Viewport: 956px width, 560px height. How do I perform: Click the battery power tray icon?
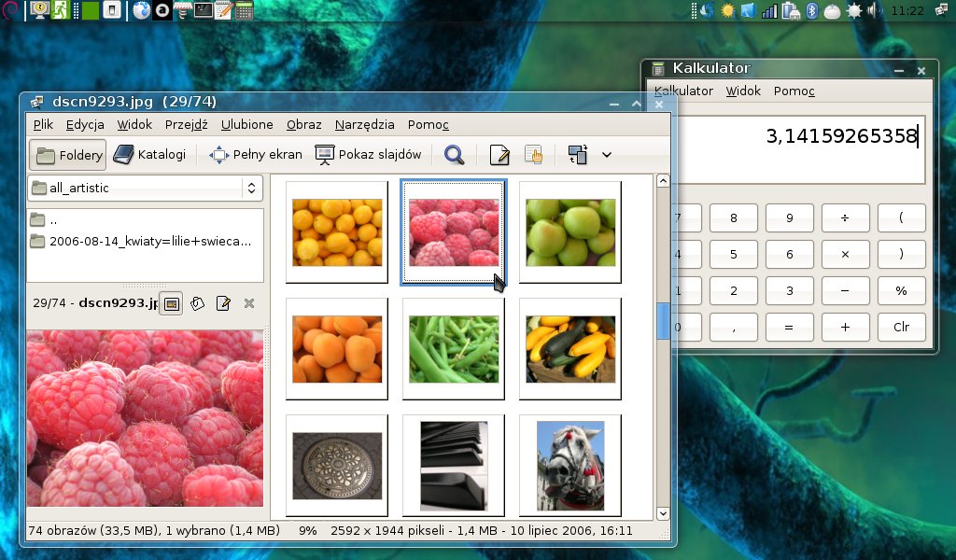(791, 10)
